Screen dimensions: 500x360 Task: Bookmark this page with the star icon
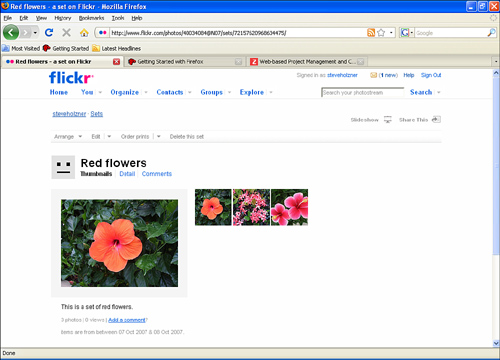[381, 33]
